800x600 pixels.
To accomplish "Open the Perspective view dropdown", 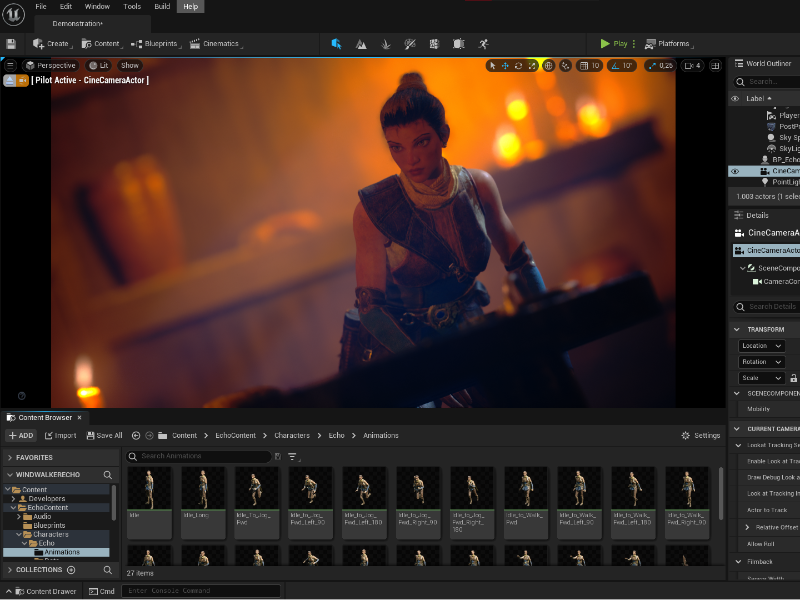I will coord(51,65).
